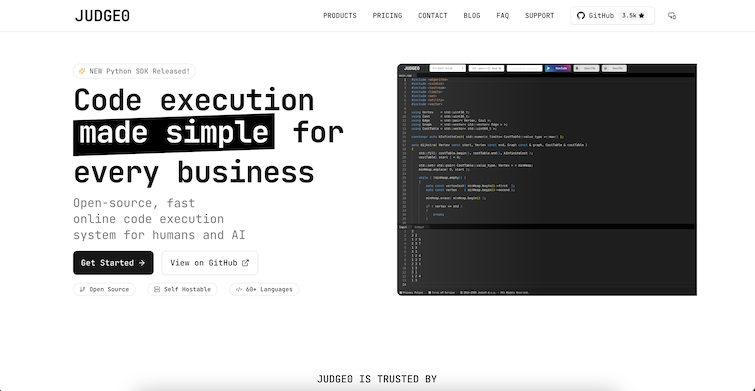Open the FAQ page
The height and width of the screenshot is (391, 755).
click(x=502, y=16)
